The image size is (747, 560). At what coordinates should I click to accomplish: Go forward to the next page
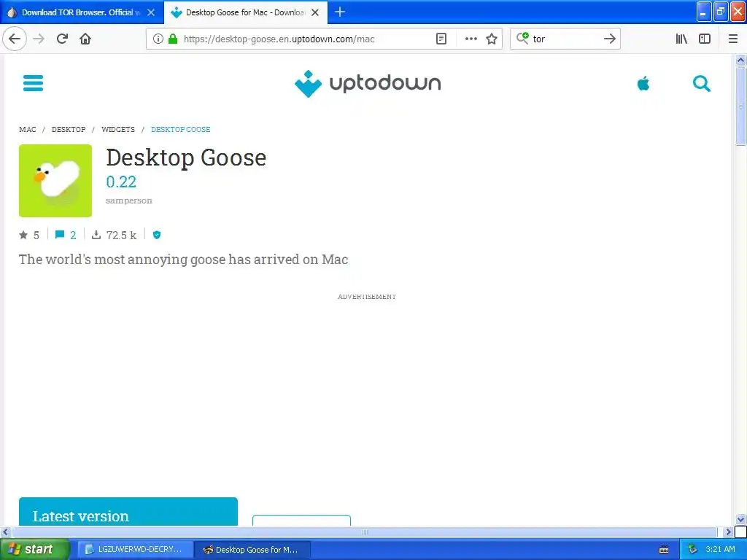point(39,39)
